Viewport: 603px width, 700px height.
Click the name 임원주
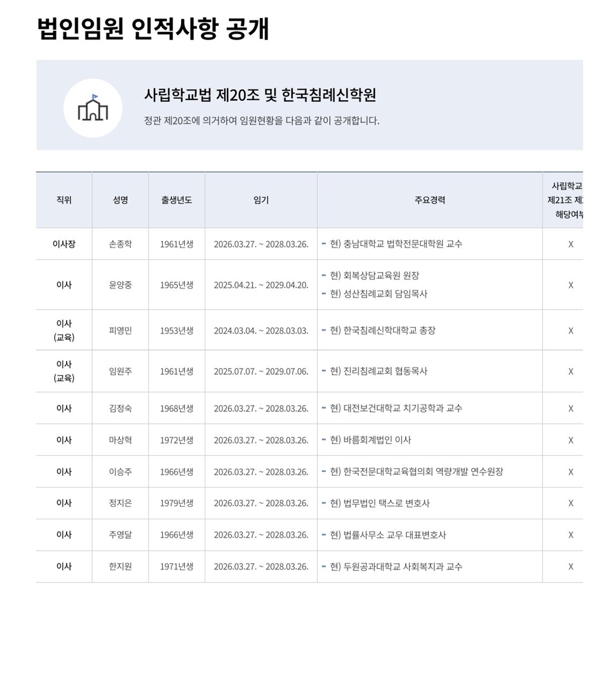point(120,371)
